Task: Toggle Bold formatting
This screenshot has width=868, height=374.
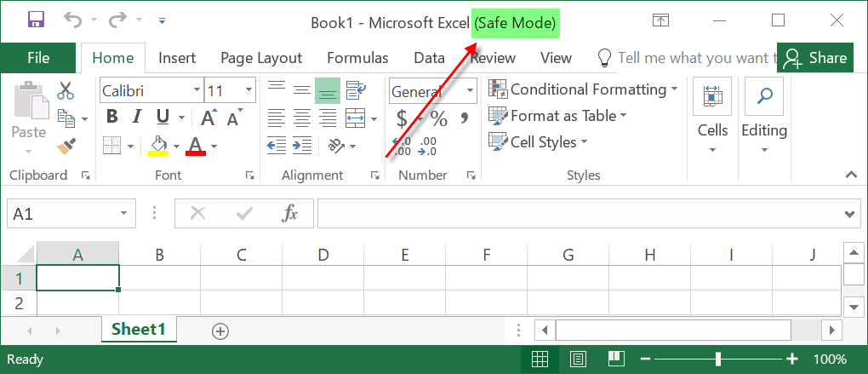Action: point(112,117)
